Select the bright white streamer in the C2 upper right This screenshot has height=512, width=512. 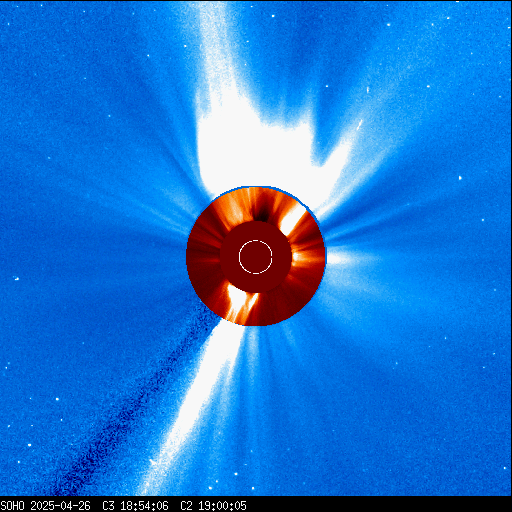click(x=291, y=219)
